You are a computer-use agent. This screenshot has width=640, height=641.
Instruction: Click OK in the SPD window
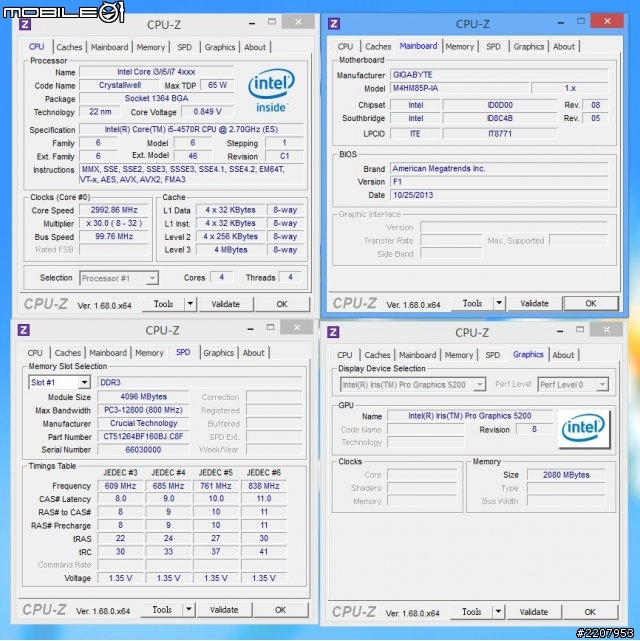click(280, 610)
